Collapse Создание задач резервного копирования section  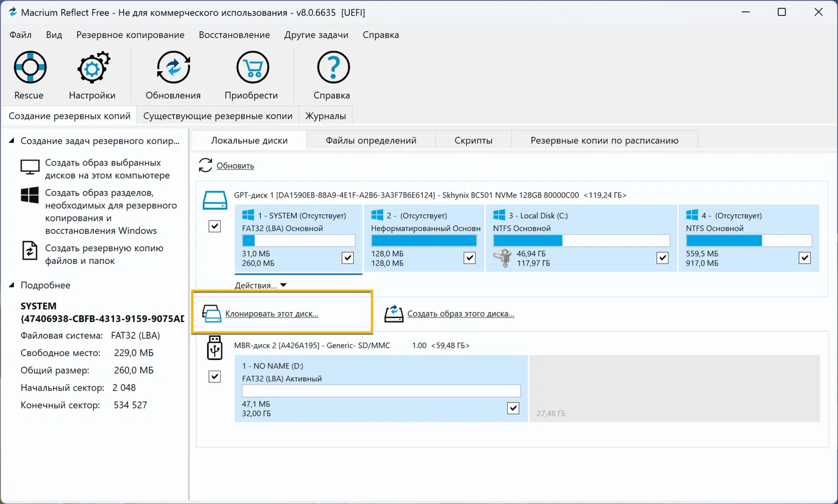12,141
